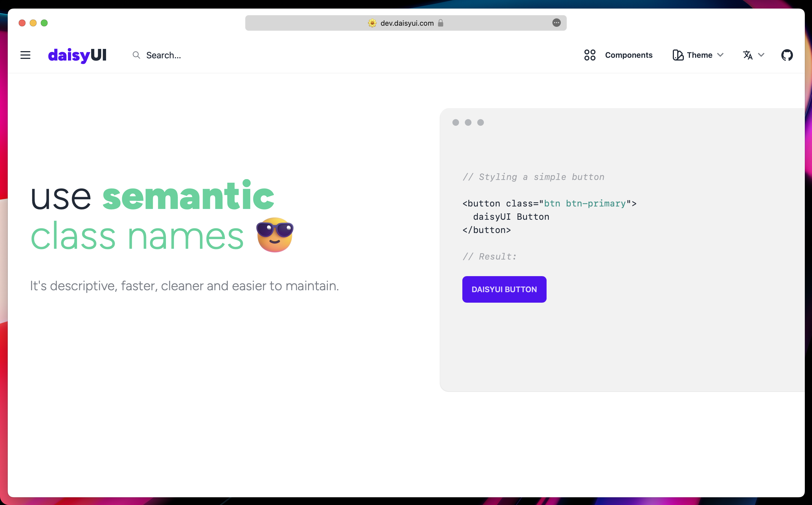Open the Theme dropdown label

point(700,55)
